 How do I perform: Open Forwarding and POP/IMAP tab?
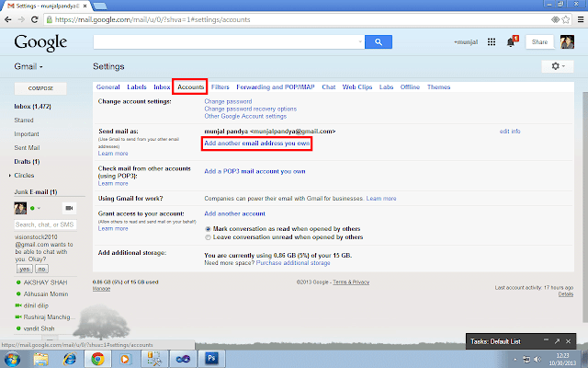tap(276, 87)
